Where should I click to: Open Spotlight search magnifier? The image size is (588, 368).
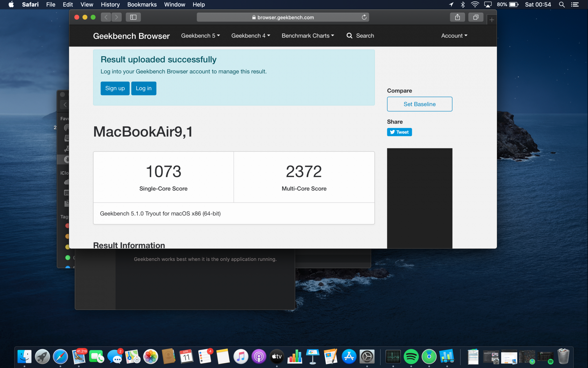[x=562, y=4]
